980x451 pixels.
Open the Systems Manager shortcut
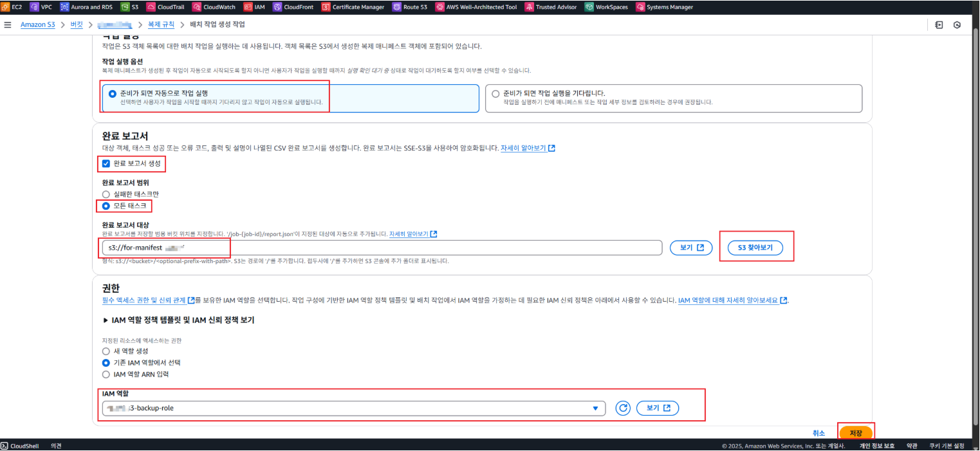coord(640,7)
